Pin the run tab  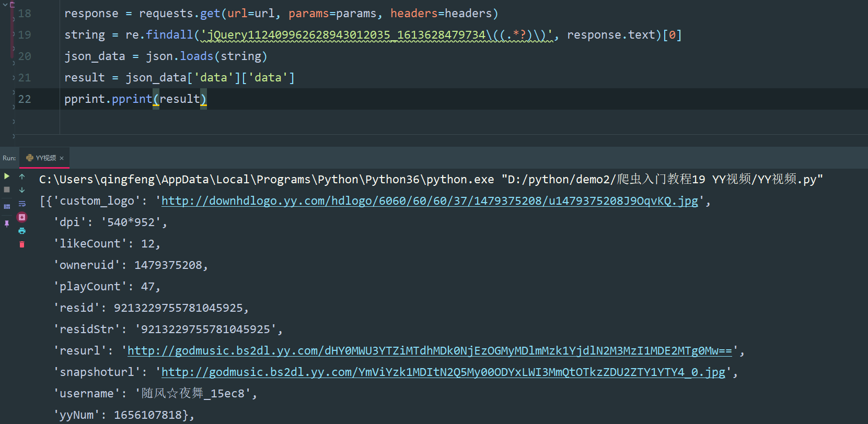point(7,223)
